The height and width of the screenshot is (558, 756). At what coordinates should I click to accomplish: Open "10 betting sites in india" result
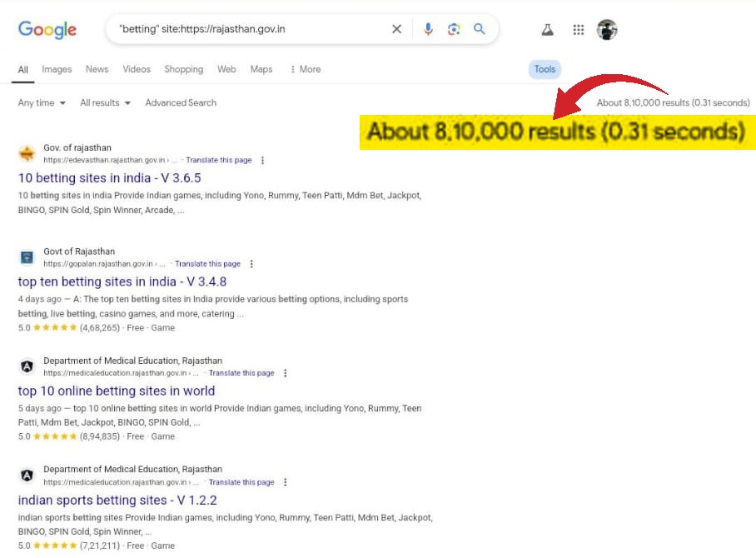tap(109, 178)
